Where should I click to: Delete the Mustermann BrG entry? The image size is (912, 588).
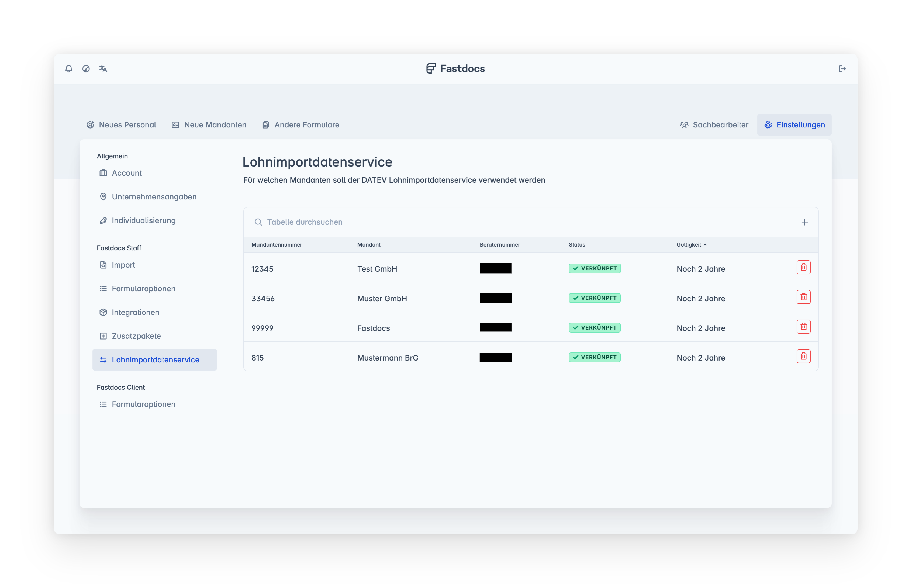(x=803, y=356)
